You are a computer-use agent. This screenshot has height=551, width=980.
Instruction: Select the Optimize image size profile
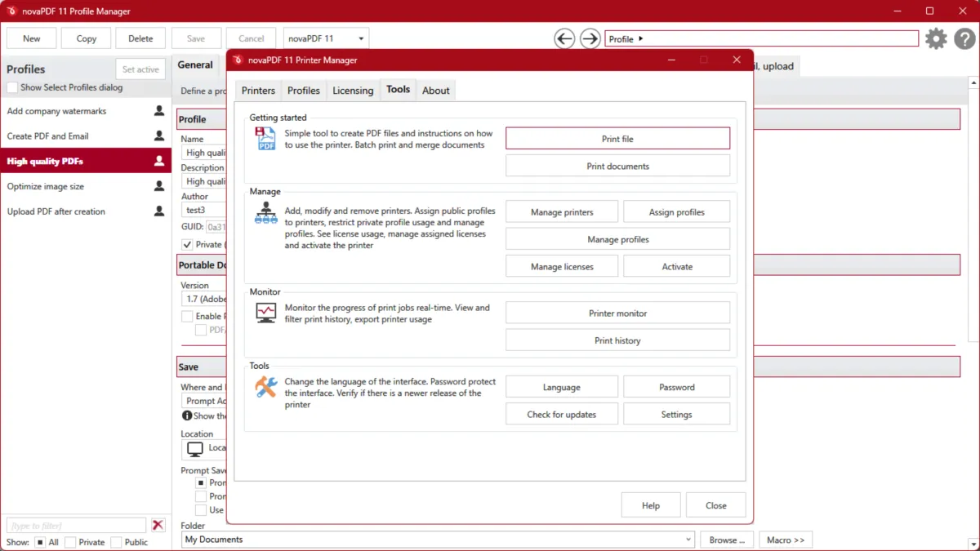tap(86, 186)
